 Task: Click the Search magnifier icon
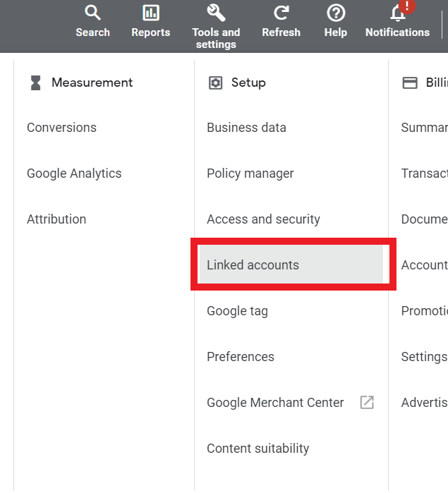pyautogui.click(x=92, y=13)
